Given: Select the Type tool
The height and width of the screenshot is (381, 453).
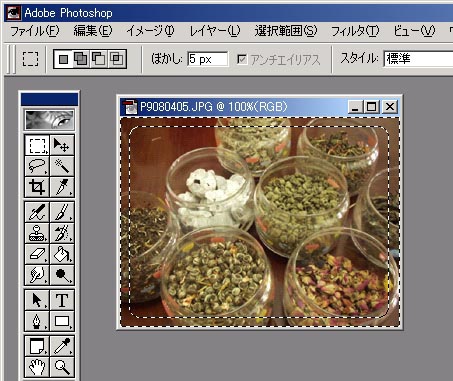Looking at the screenshot, I should pos(62,300).
